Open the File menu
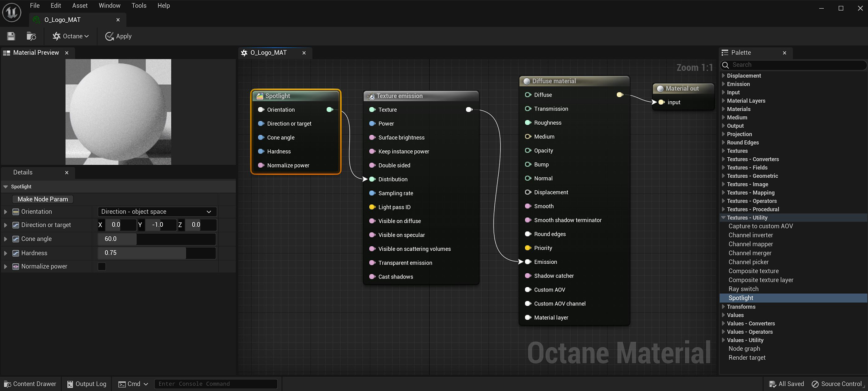The width and height of the screenshot is (868, 391). (x=35, y=6)
